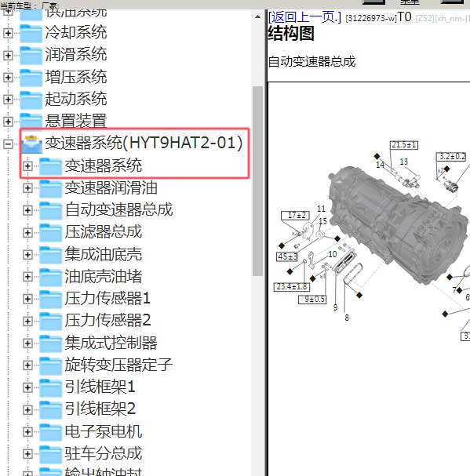Open the 集成式控制器 tree item
470x476 pixels.
click(x=111, y=343)
